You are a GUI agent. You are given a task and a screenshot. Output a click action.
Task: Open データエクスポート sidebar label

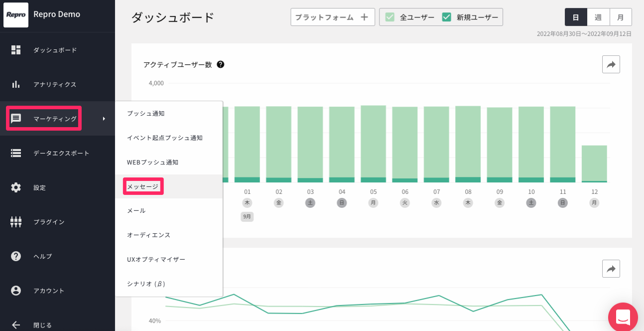61,154
